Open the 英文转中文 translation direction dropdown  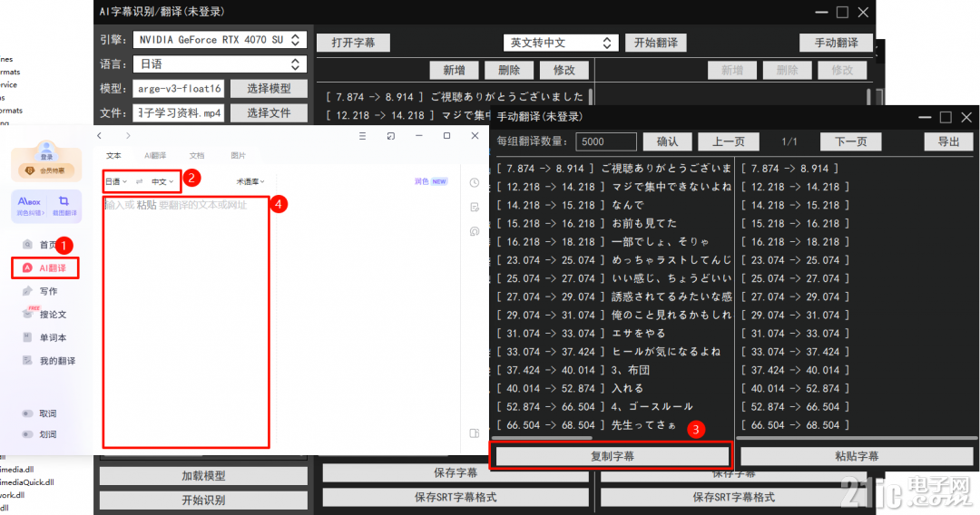[561, 43]
